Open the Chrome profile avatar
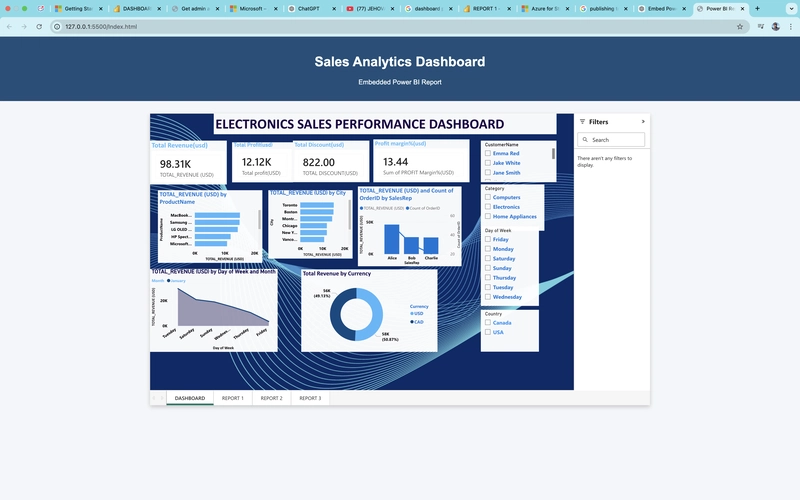This screenshot has height=500, width=800. coord(776,27)
